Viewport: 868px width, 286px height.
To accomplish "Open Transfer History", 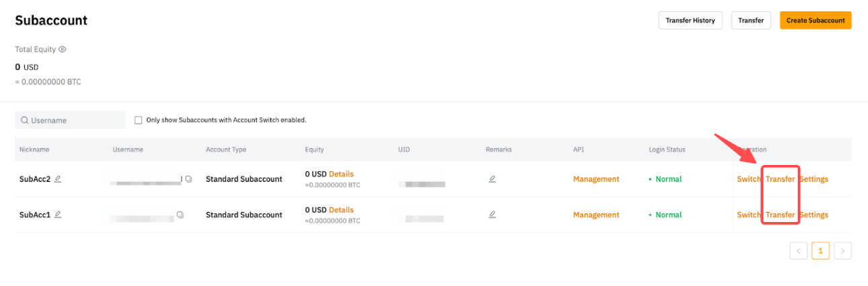I will pos(690,20).
